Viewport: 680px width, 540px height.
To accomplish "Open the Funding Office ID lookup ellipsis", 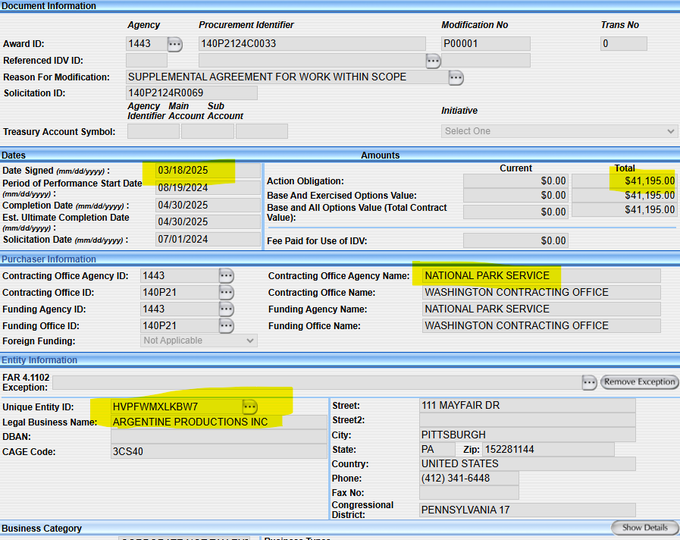I will pos(226,326).
